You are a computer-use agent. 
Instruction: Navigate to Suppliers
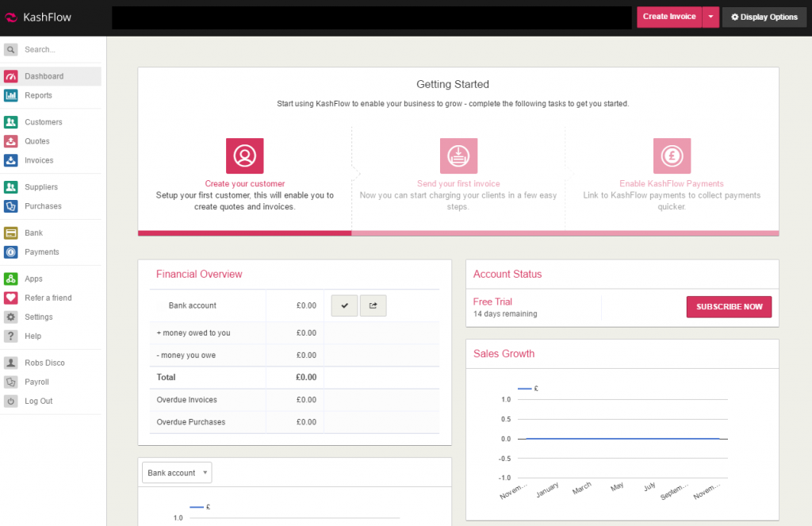[x=41, y=187]
